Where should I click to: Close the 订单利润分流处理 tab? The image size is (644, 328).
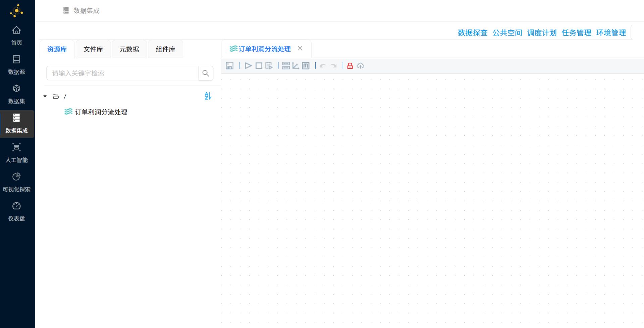[x=300, y=49]
